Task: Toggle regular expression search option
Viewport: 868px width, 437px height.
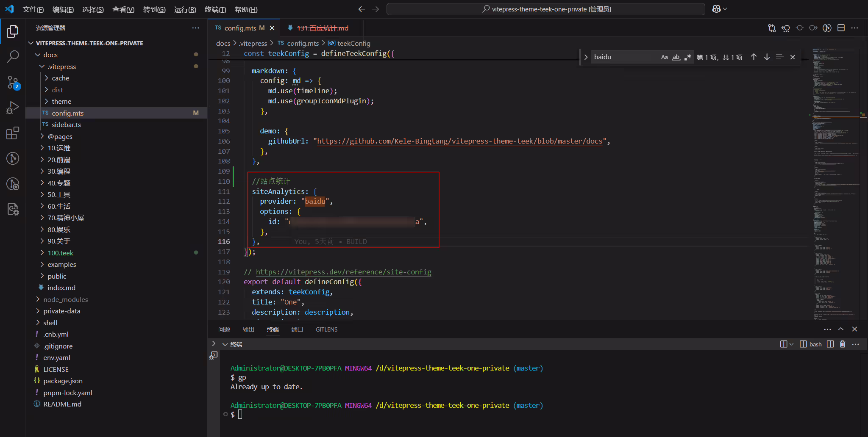Action: click(x=687, y=57)
